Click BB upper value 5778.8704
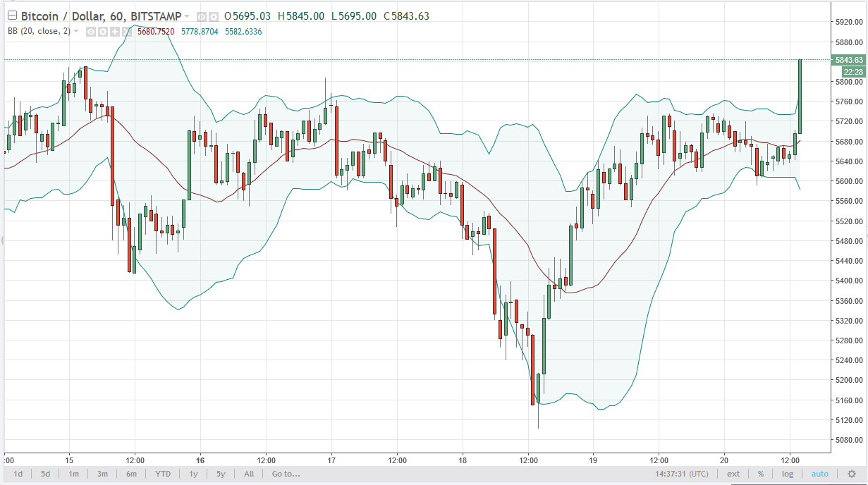Image resolution: width=868 pixels, height=485 pixels. 200,31
